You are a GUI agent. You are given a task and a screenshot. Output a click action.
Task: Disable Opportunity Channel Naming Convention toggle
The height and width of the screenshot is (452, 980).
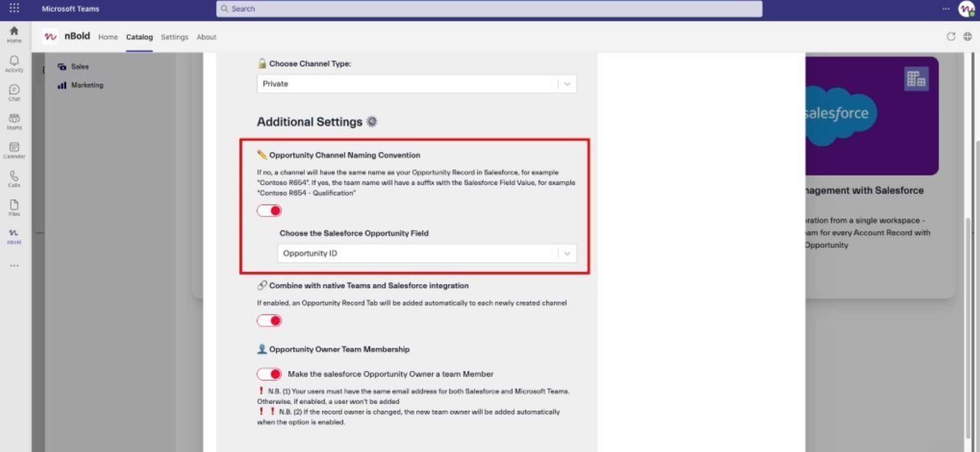[269, 211]
